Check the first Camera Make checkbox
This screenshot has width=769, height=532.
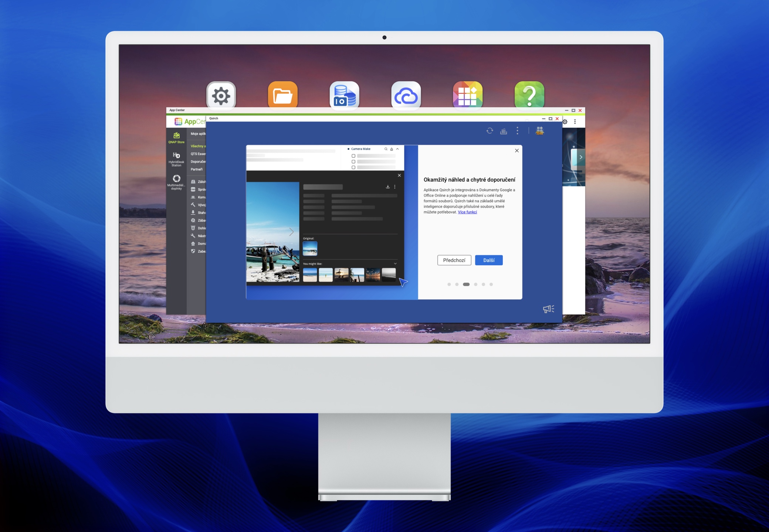(x=353, y=156)
